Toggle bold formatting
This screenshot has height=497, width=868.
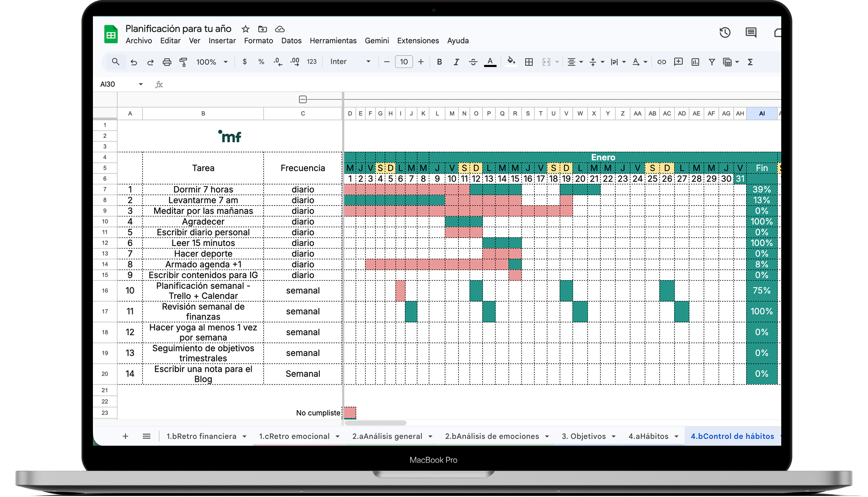[x=439, y=62]
